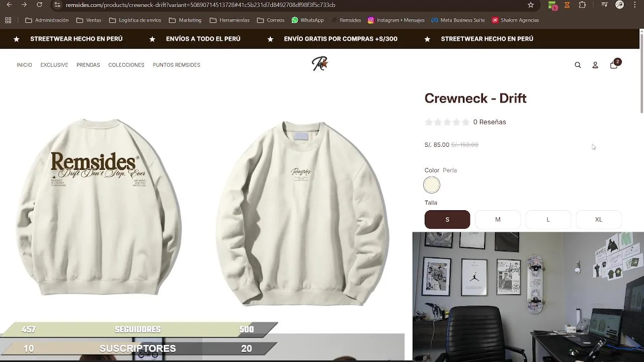Open the PRENDAS navigation menu

[x=88, y=65]
